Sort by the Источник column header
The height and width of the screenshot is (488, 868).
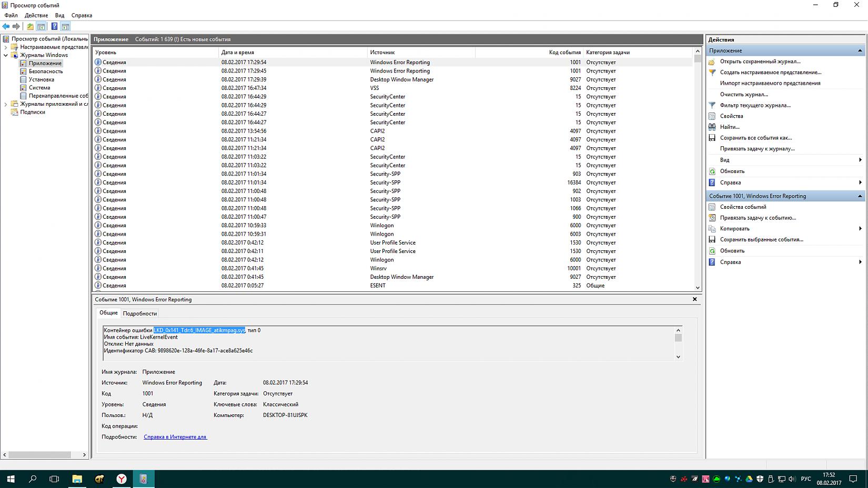421,52
